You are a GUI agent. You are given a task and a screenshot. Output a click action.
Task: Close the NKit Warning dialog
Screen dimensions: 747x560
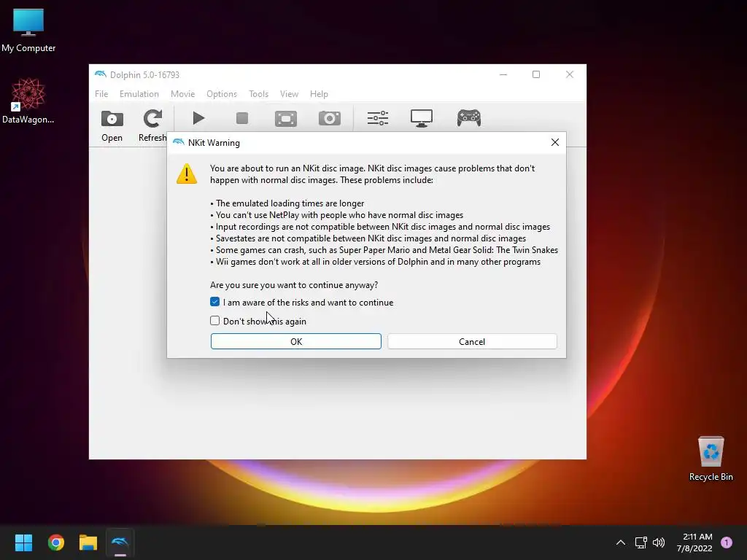click(555, 142)
